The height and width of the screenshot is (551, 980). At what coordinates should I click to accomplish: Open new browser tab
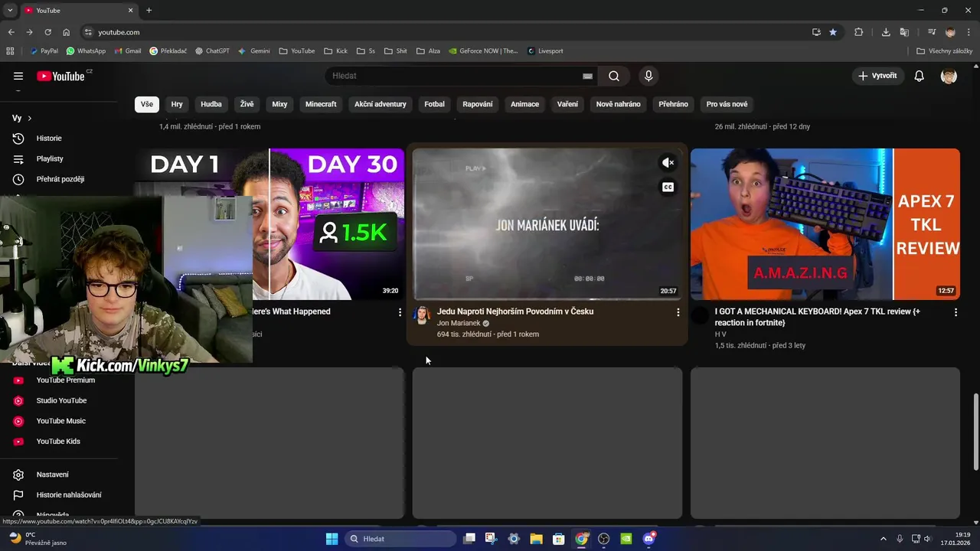[149, 10]
